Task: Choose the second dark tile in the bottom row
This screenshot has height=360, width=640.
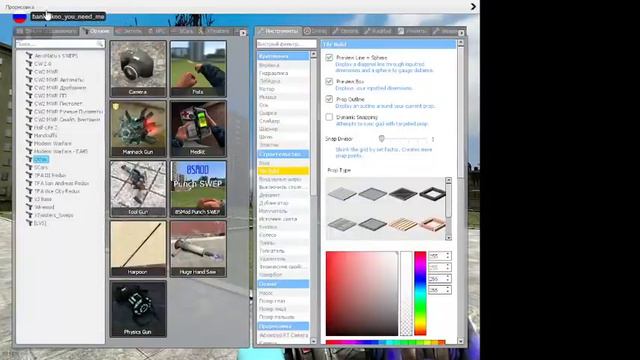Action: [373, 224]
